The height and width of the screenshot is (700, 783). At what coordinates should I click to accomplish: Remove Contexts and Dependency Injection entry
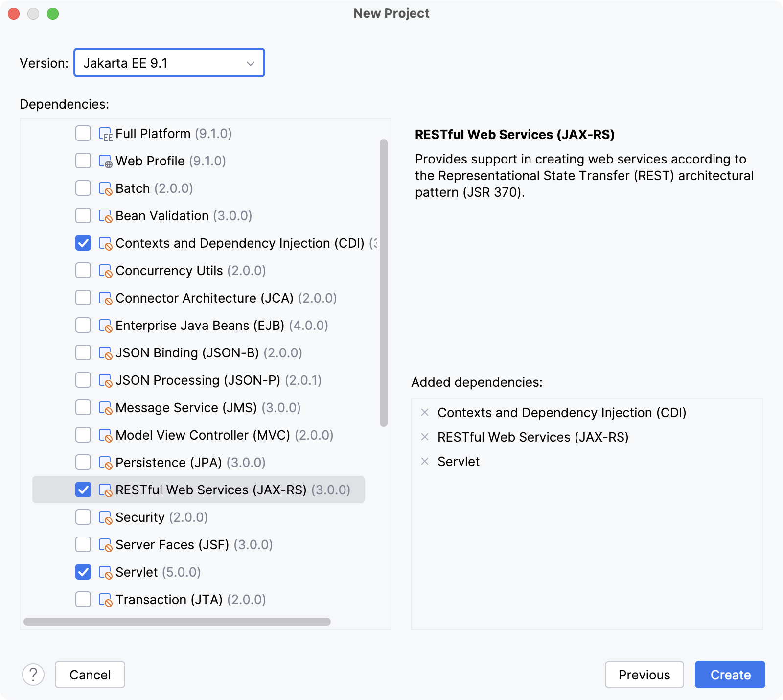pyautogui.click(x=424, y=413)
